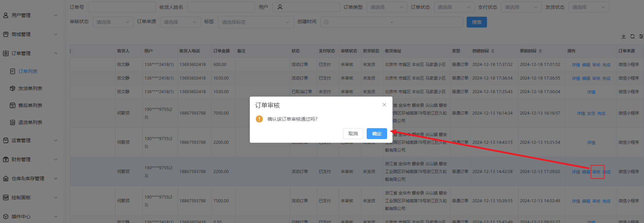
Task: Click the 退货单列表 icon
Action: coord(13,122)
